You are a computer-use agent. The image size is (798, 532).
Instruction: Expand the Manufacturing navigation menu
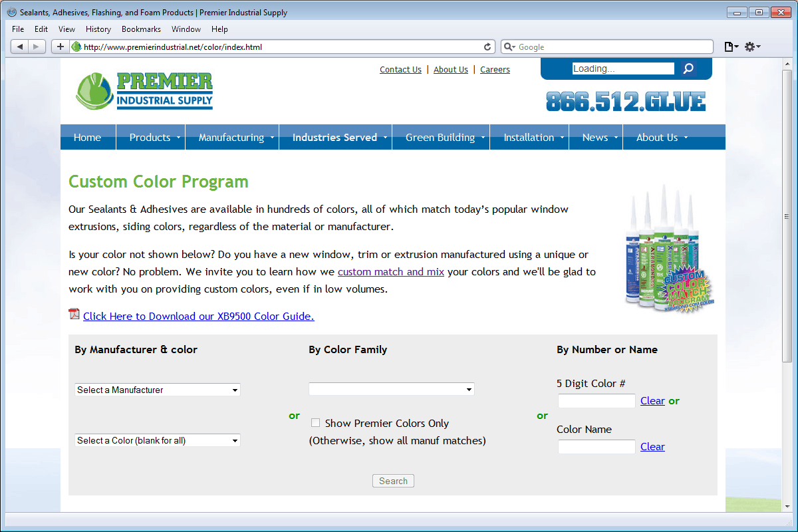232,137
